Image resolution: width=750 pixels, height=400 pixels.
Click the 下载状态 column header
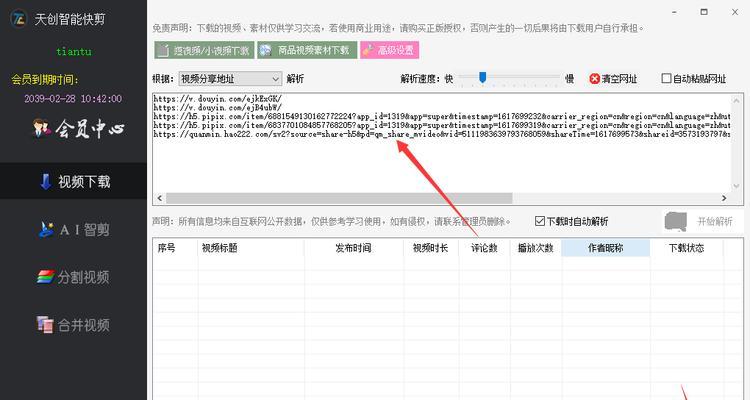(686, 248)
